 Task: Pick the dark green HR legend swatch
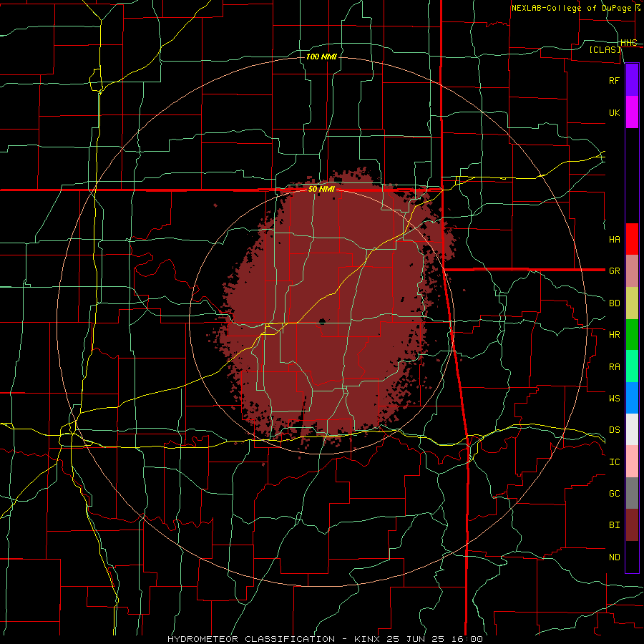(632, 335)
